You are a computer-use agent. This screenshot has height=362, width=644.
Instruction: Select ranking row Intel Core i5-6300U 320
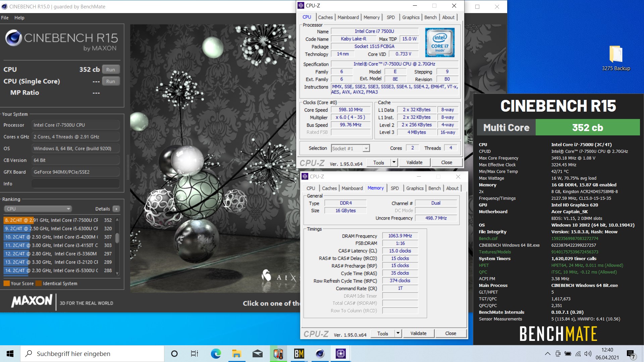pyautogui.click(x=58, y=229)
